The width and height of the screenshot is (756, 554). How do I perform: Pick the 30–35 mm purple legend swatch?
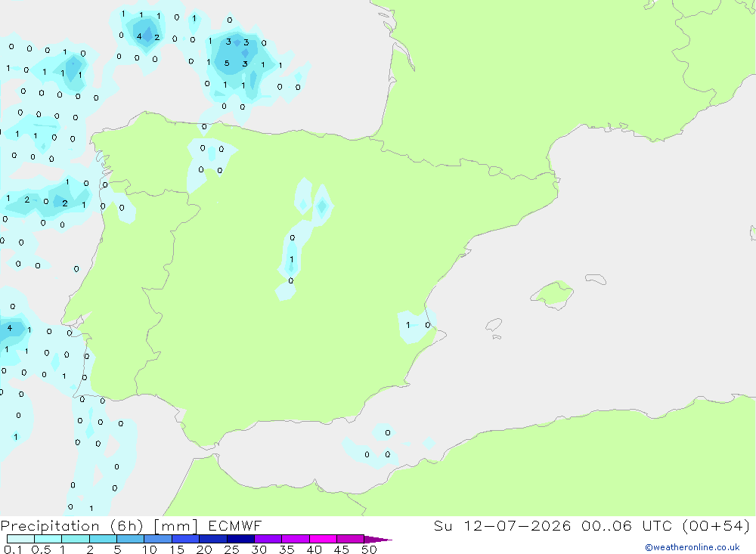(268, 539)
